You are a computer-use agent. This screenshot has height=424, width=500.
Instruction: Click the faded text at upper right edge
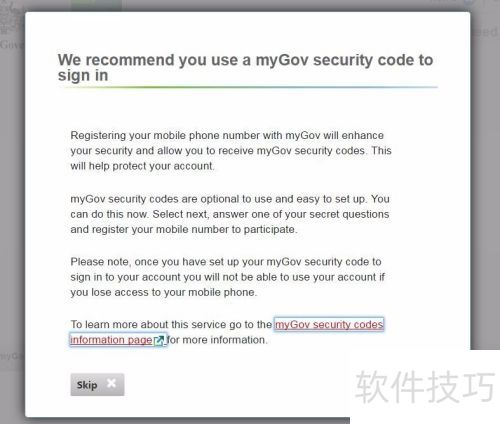tap(485, 32)
